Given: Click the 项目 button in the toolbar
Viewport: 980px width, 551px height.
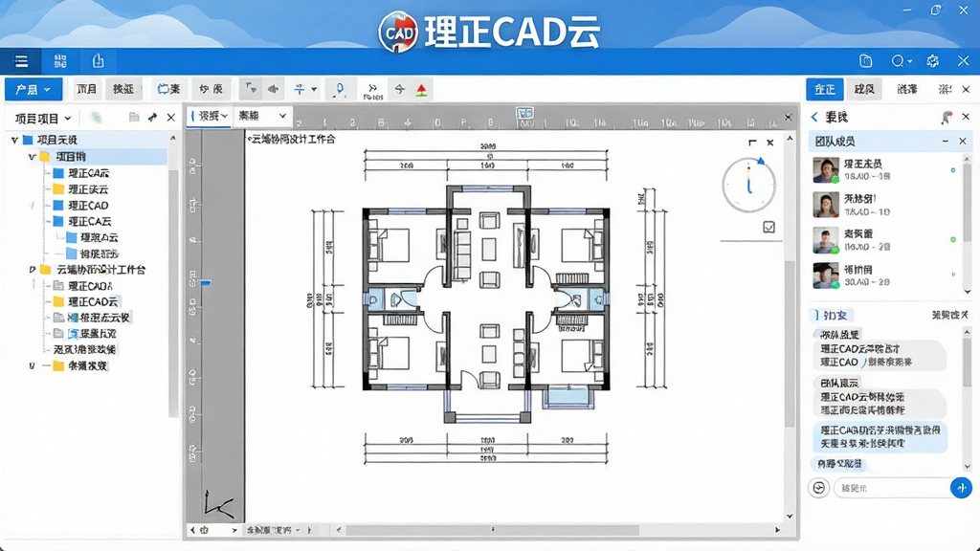Looking at the screenshot, I should coord(86,89).
